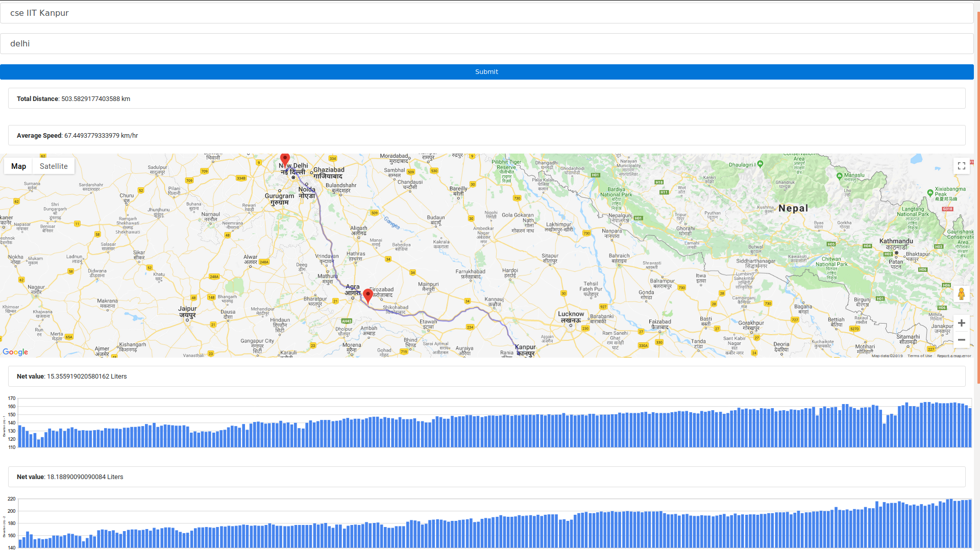Toggle fullscreen map view
This screenshot has height=551, width=980.
point(961,166)
